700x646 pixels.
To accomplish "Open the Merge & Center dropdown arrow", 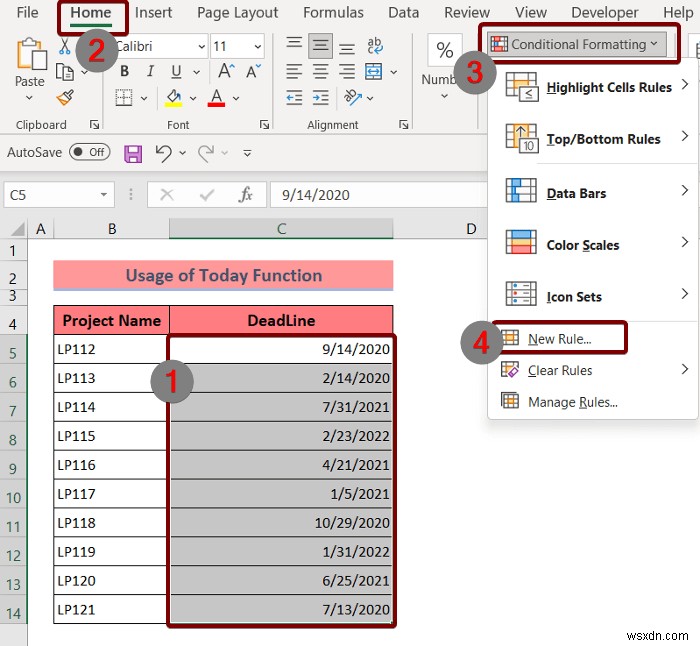I will click(393, 72).
